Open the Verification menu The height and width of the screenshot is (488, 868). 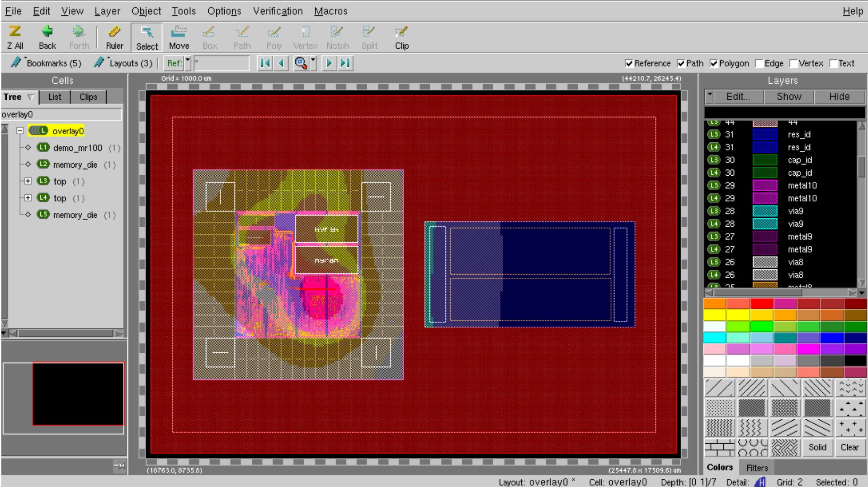[x=277, y=11]
